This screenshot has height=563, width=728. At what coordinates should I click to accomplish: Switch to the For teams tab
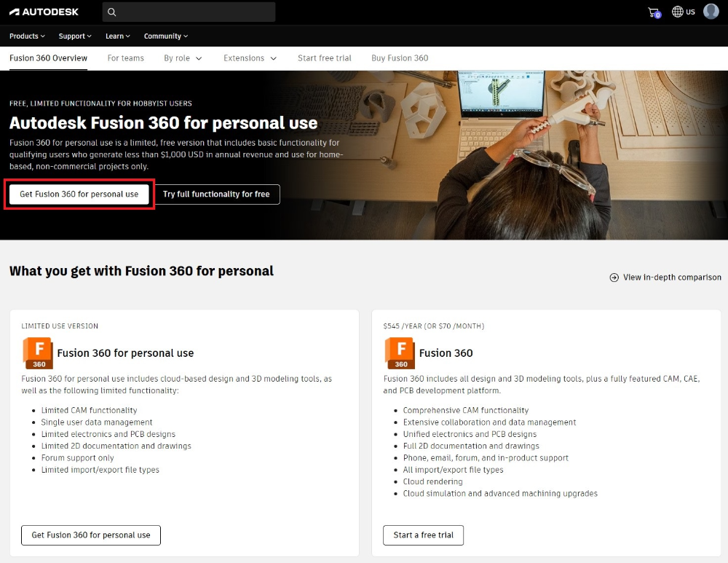pyautogui.click(x=125, y=58)
